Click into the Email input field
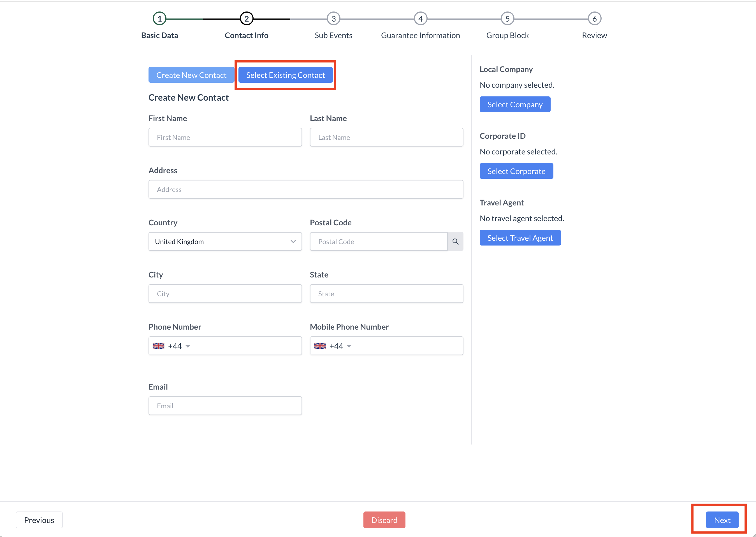 click(225, 406)
